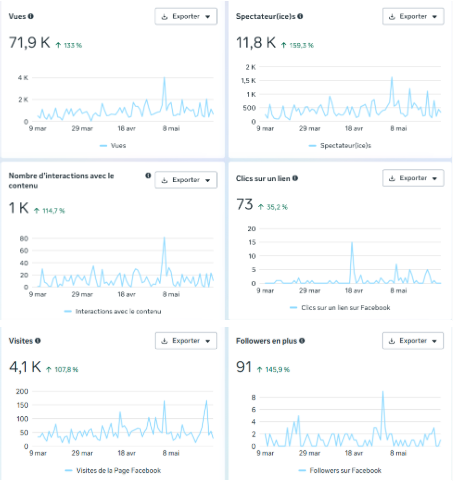
Task: Open info icon for interactions avec le contenu
Action: [x=148, y=176]
